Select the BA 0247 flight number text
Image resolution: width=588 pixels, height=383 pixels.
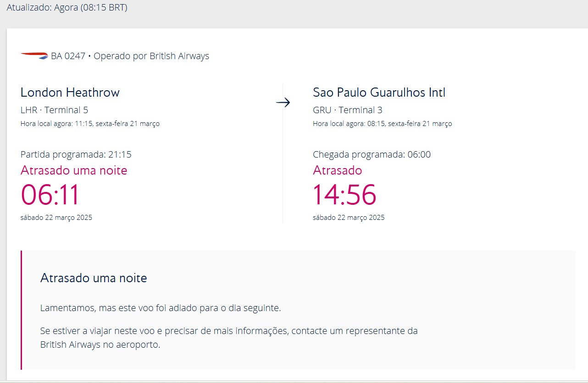(68, 56)
